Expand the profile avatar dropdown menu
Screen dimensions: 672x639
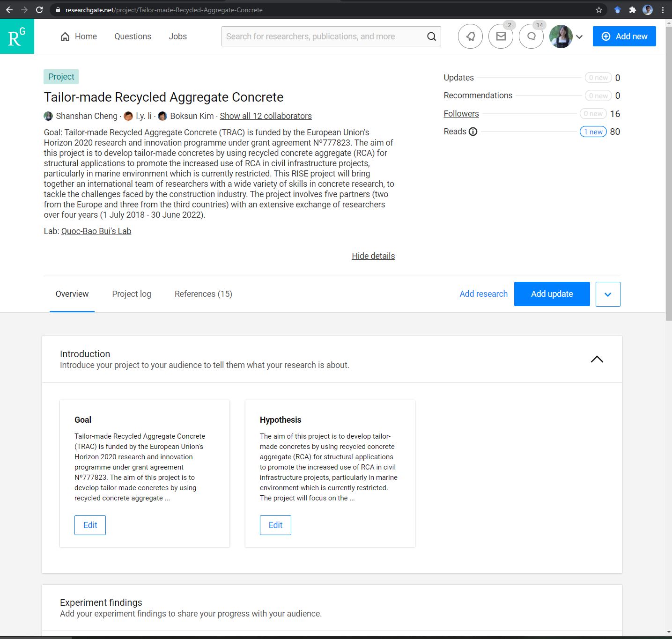[579, 37]
